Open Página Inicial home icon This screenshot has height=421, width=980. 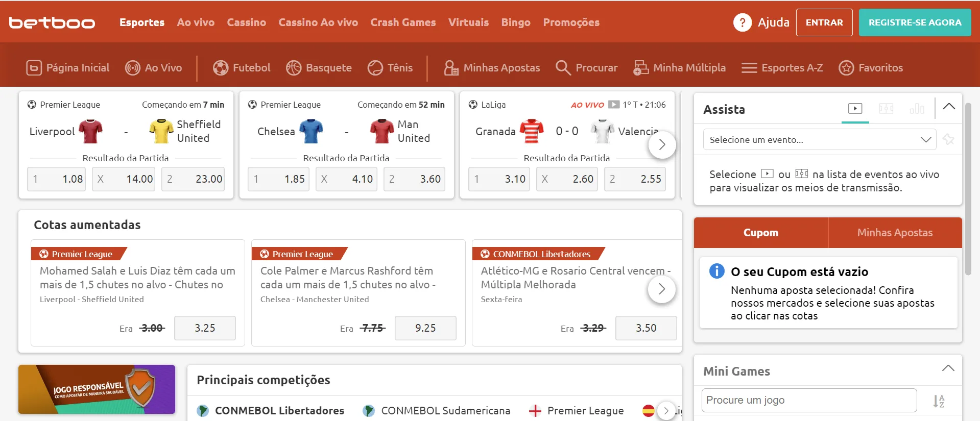click(34, 68)
